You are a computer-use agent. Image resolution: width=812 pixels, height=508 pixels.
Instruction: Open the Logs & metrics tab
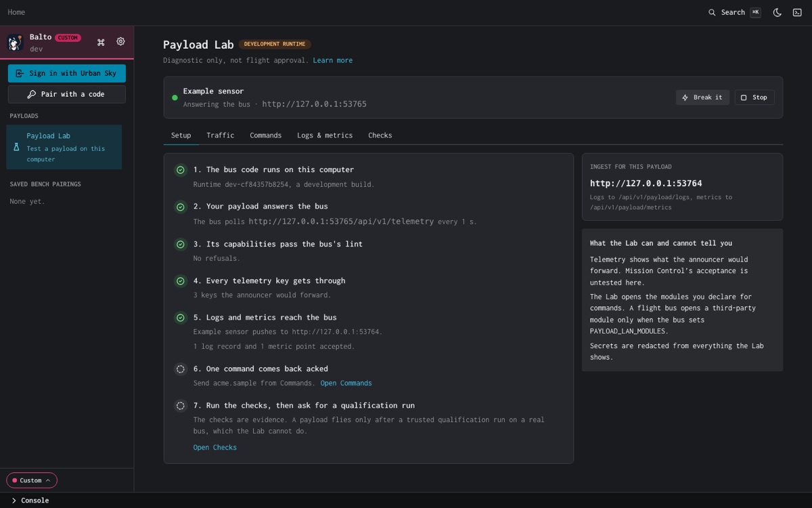click(x=325, y=135)
